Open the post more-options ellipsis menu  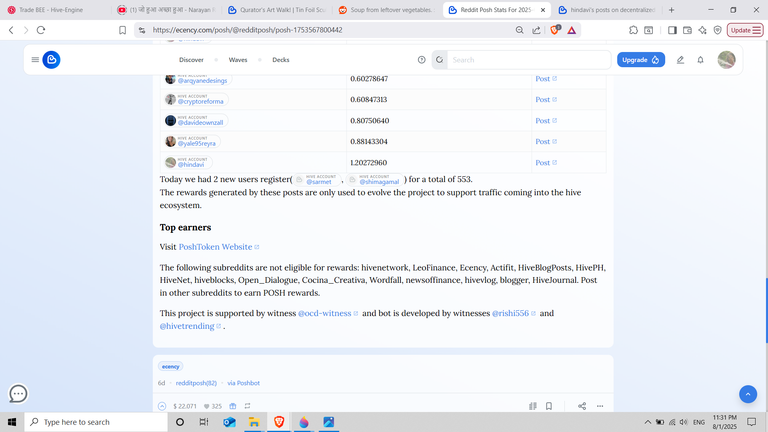pos(600,406)
